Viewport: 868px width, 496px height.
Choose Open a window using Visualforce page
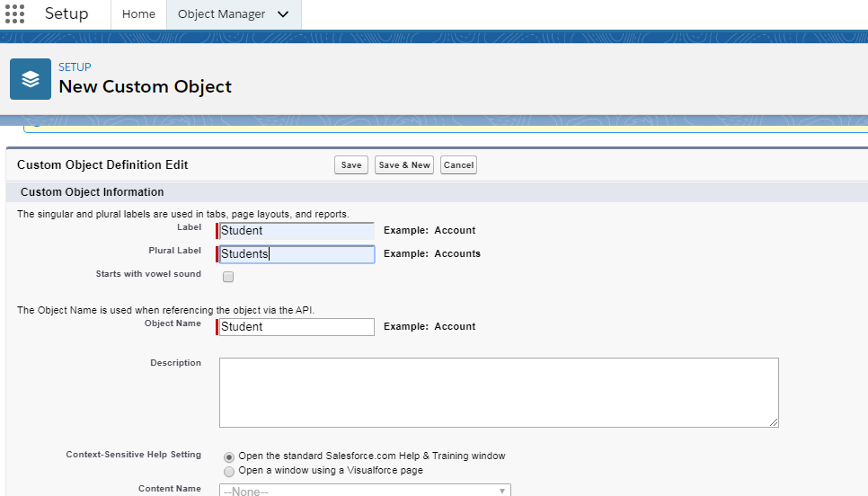pyautogui.click(x=230, y=471)
